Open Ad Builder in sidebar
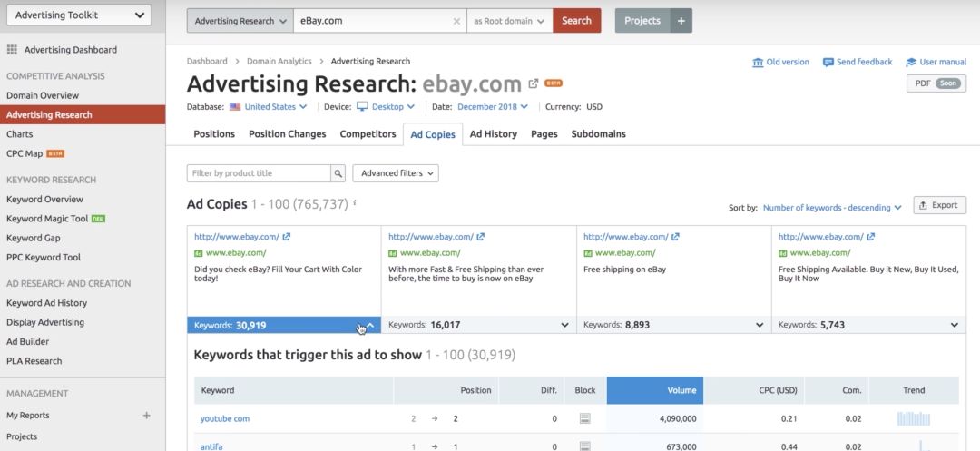980x451 pixels. [27, 342]
